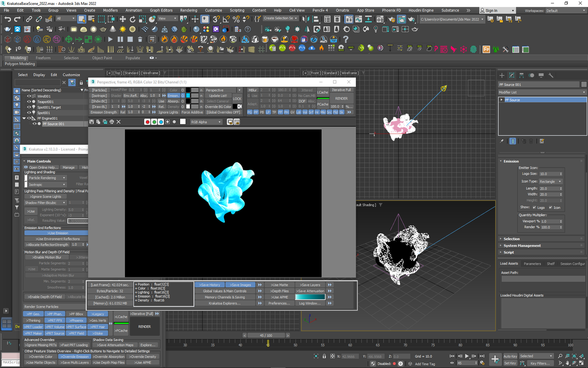The width and height of the screenshot is (588, 368).
Task: Print the rendered image
Action: (112, 122)
